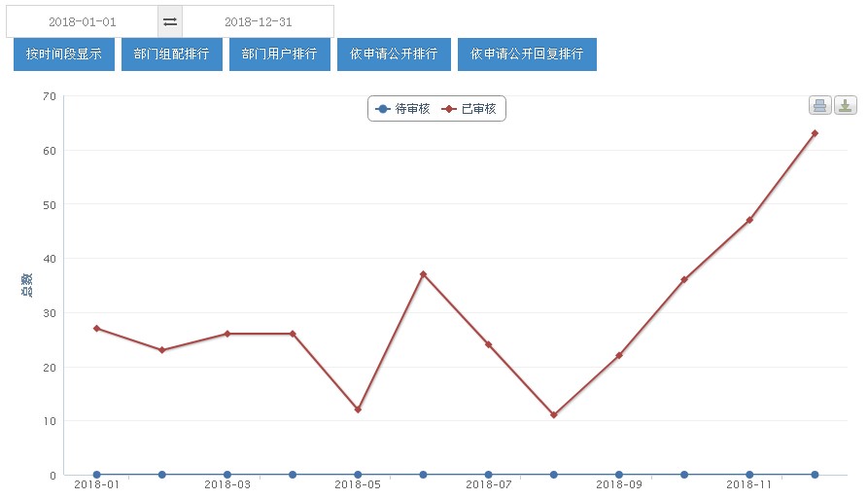The height and width of the screenshot is (499, 868).
Task: Open the 依申请公开排行 tab
Action: tap(394, 53)
